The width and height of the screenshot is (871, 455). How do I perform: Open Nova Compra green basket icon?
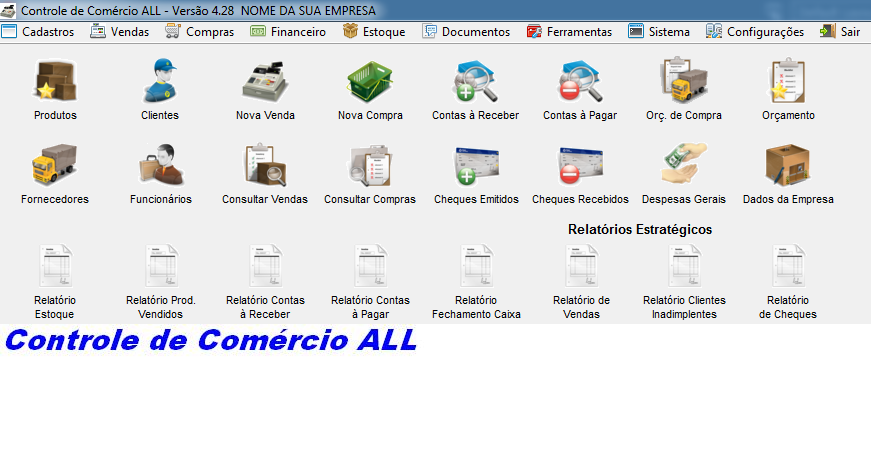click(x=370, y=82)
